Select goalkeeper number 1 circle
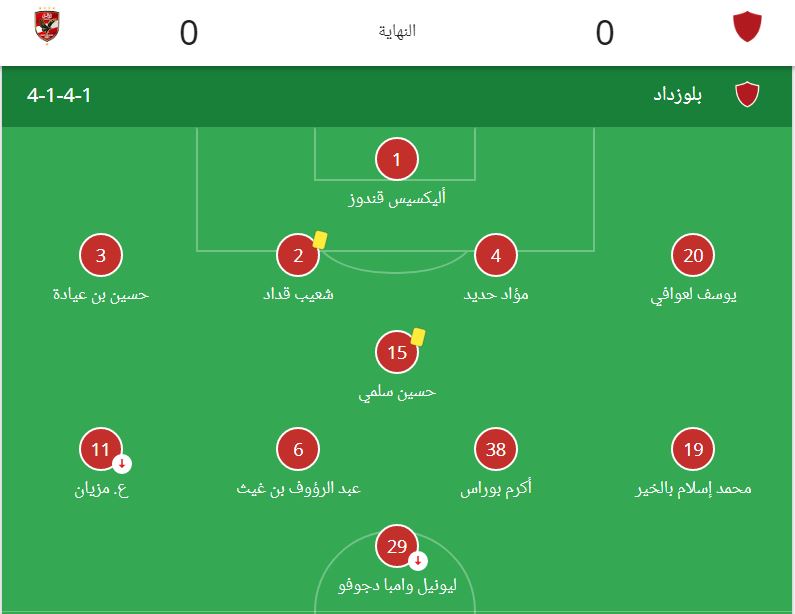The height and width of the screenshot is (614, 795). [x=397, y=160]
